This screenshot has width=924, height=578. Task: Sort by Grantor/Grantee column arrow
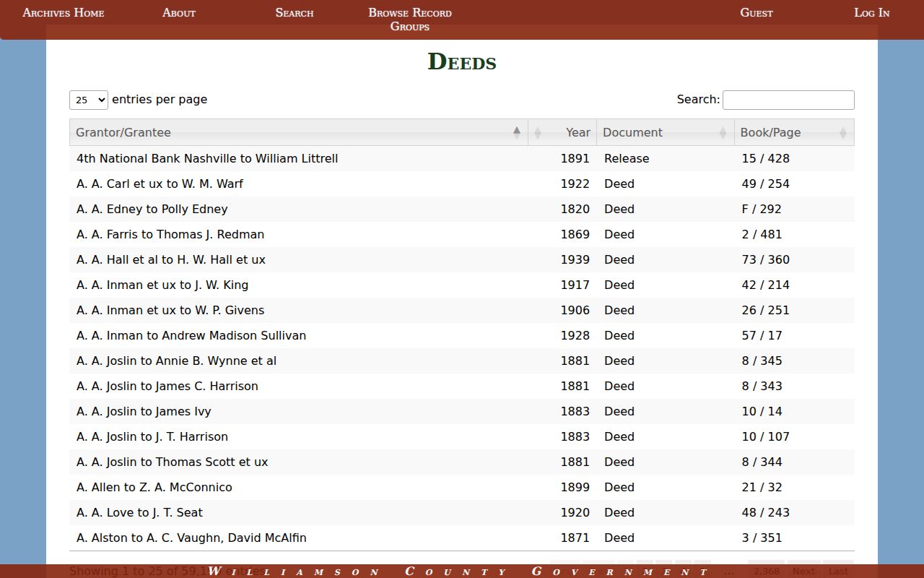[x=517, y=132]
